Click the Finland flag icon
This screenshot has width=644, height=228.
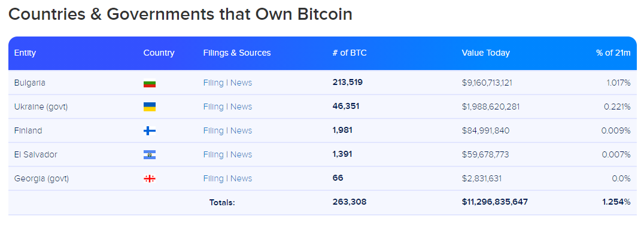[x=150, y=130]
